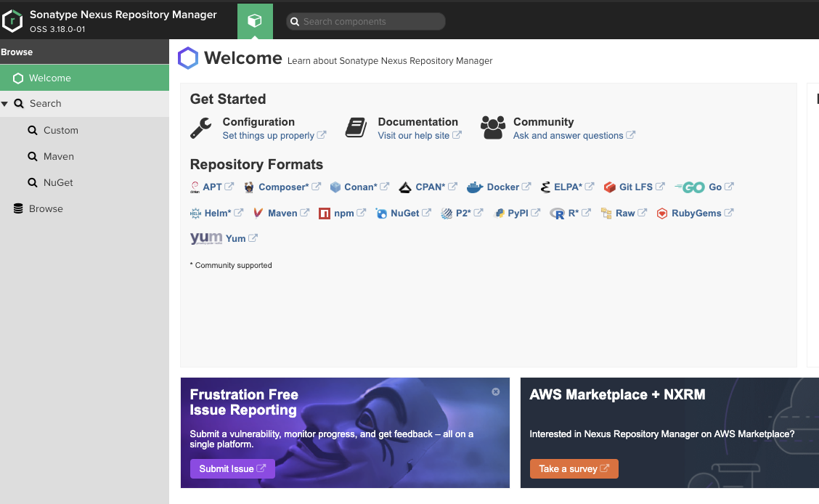The width and height of the screenshot is (819, 504).
Task: Click the Take a survey button
Action: pos(574,468)
